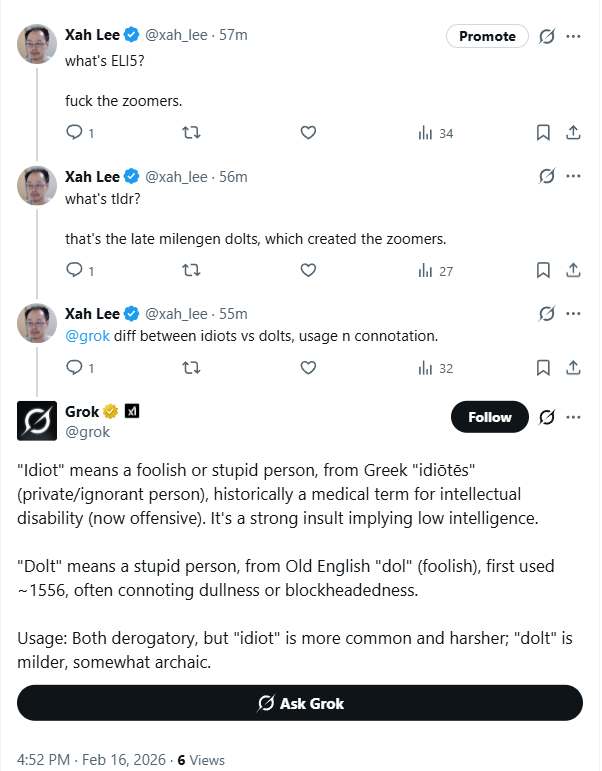Like the "what's ELI5?" post
The width and height of the screenshot is (602, 771).
pyautogui.click(x=308, y=132)
